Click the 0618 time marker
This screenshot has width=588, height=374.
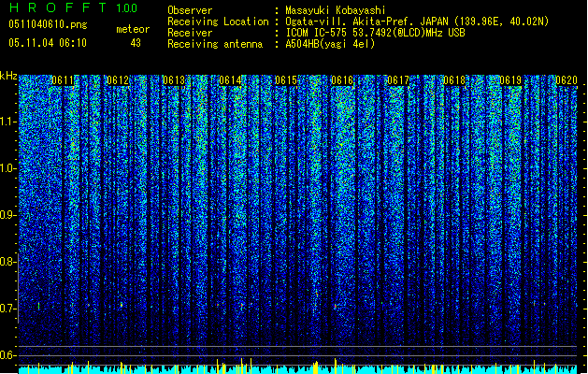pos(454,80)
